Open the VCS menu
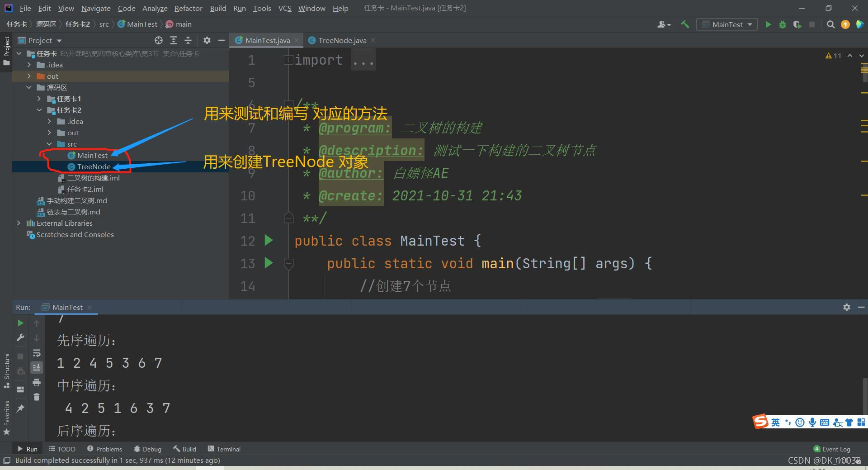 [x=285, y=8]
